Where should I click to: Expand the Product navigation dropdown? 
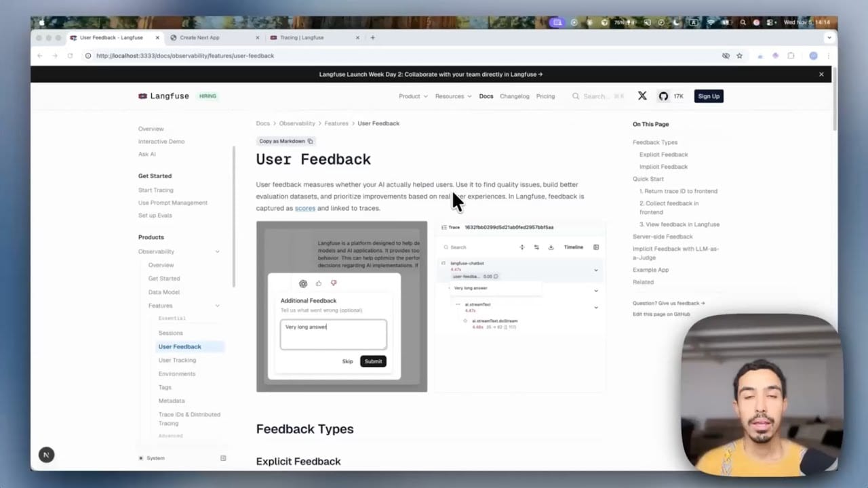[413, 96]
